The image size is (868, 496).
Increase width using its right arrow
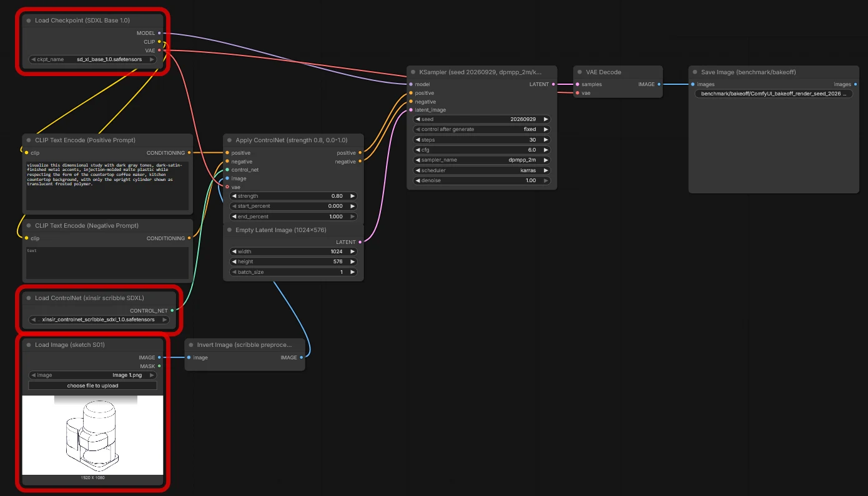[x=352, y=251]
